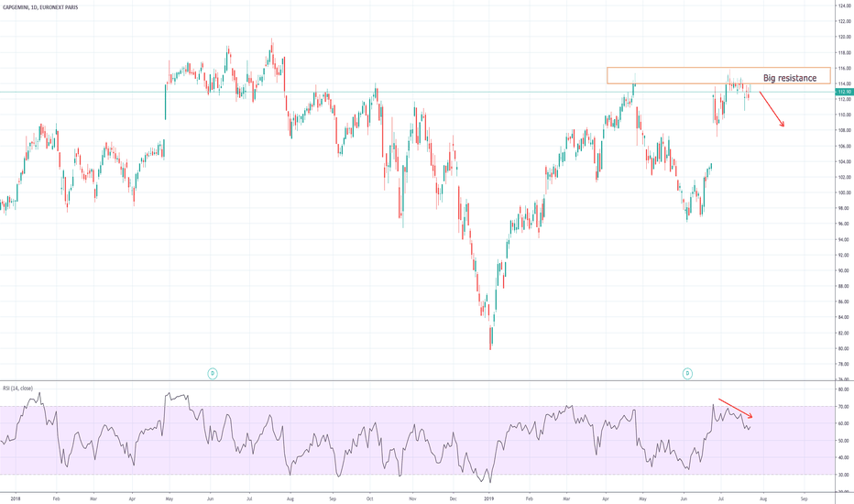
Task: Click the Dec label on time axis
Action: point(454,498)
